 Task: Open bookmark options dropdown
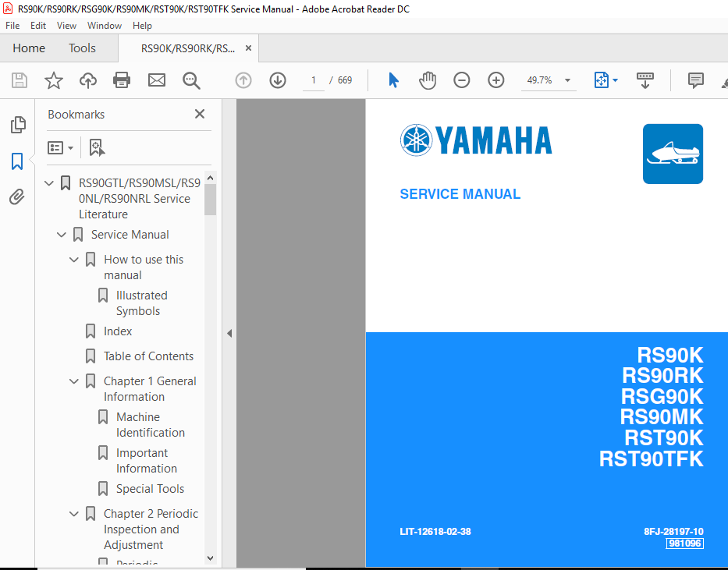60,148
